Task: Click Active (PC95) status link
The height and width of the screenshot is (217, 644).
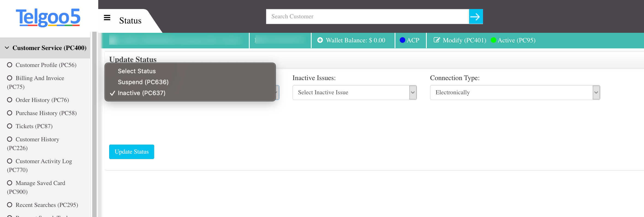Action: click(516, 40)
